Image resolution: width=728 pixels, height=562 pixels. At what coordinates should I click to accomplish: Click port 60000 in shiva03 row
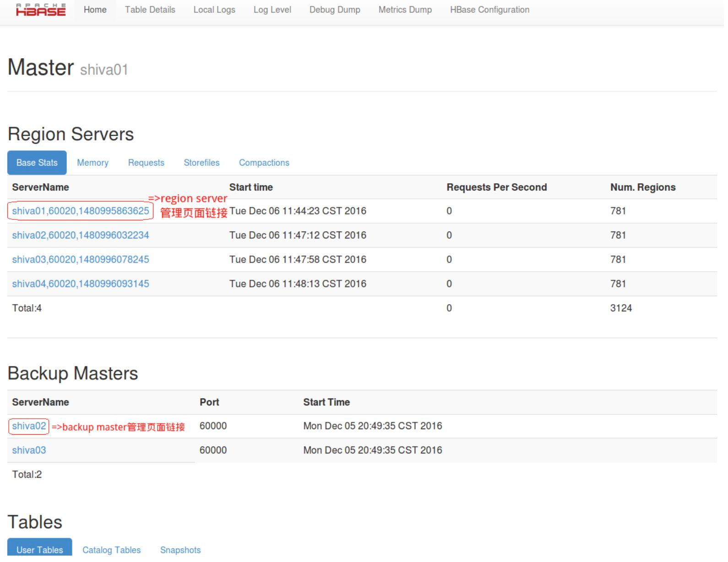tap(213, 450)
